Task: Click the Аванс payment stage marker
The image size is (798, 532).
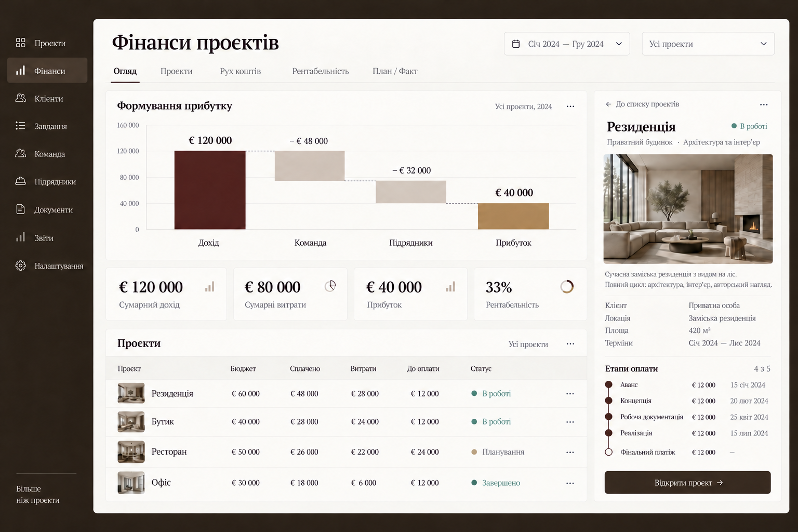Action: point(608,384)
